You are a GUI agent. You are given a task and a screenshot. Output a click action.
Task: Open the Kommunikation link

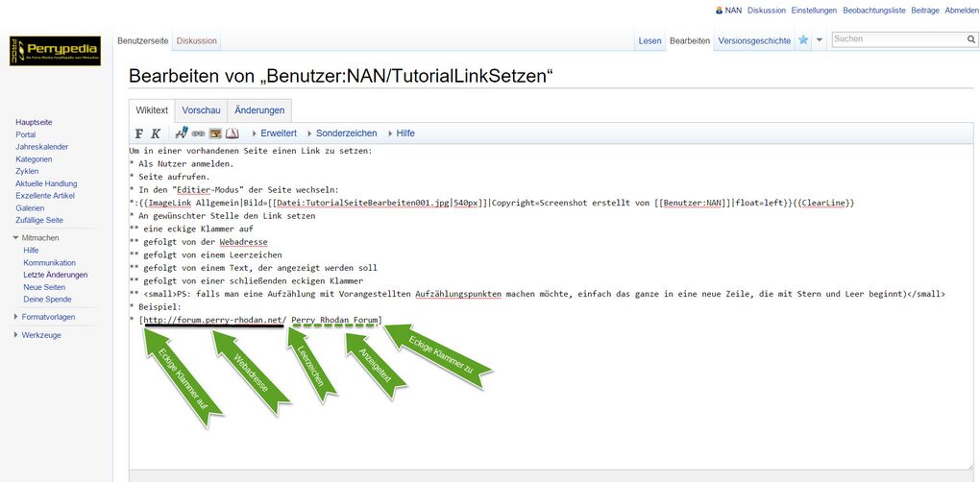click(x=49, y=263)
